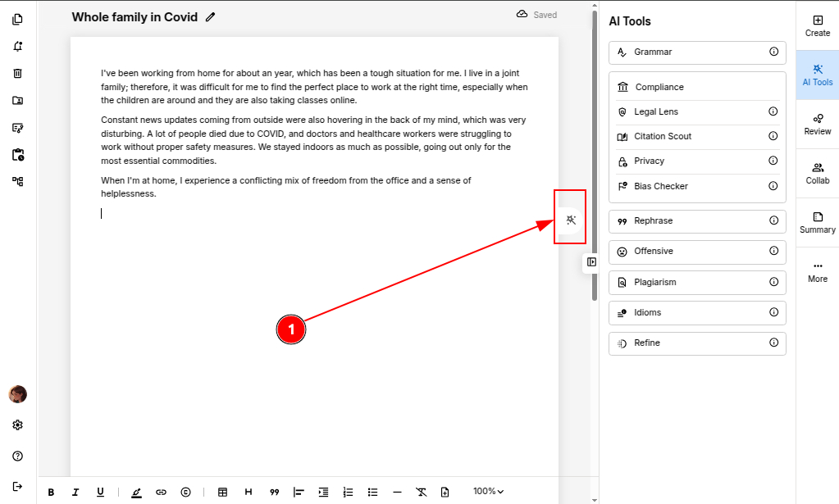
Task: Toggle bold formatting
Action: [51, 492]
